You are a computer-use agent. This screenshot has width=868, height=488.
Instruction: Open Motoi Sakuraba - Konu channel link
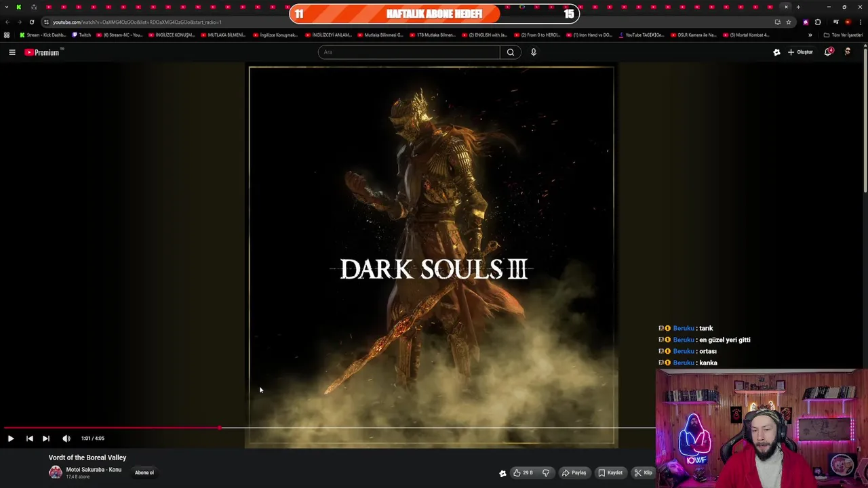[x=94, y=470]
